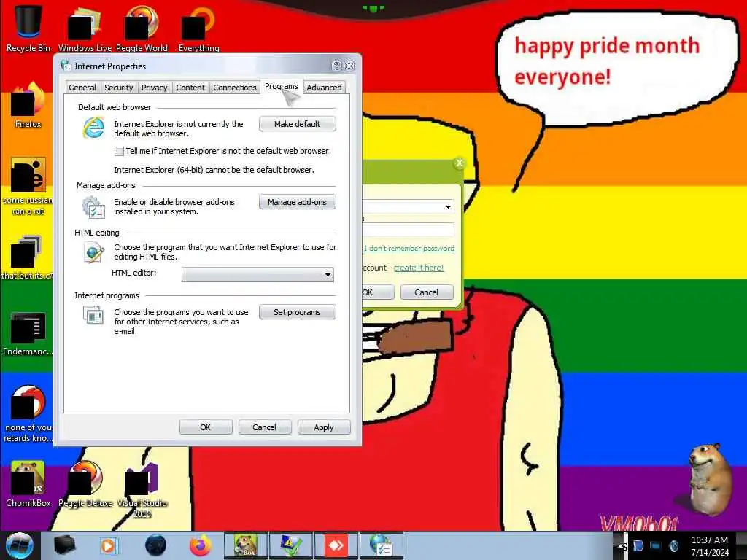Open the Everything desktop shortcut
The image size is (747, 560).
[x=198, y=28]
